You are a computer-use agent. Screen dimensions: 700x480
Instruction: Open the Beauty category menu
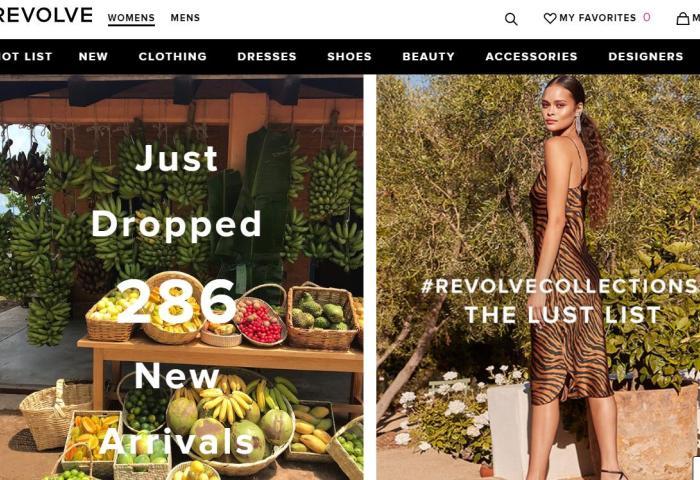[x=429, y=56]
